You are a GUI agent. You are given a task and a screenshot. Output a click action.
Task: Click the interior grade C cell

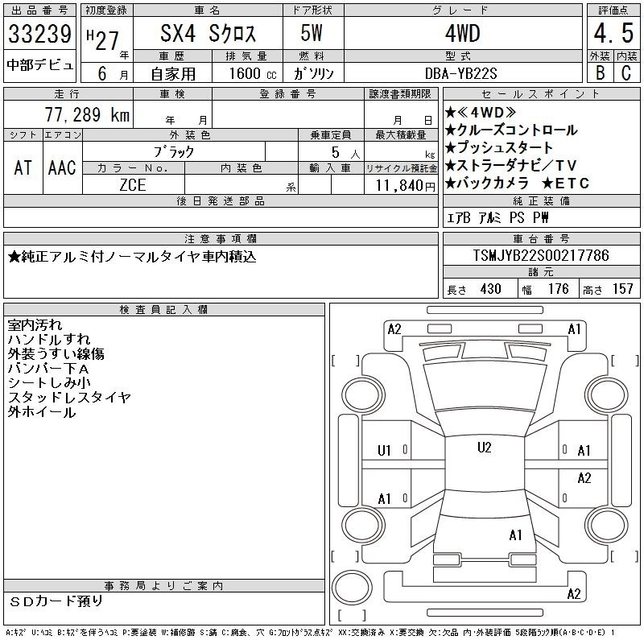(x=626, y=73)
